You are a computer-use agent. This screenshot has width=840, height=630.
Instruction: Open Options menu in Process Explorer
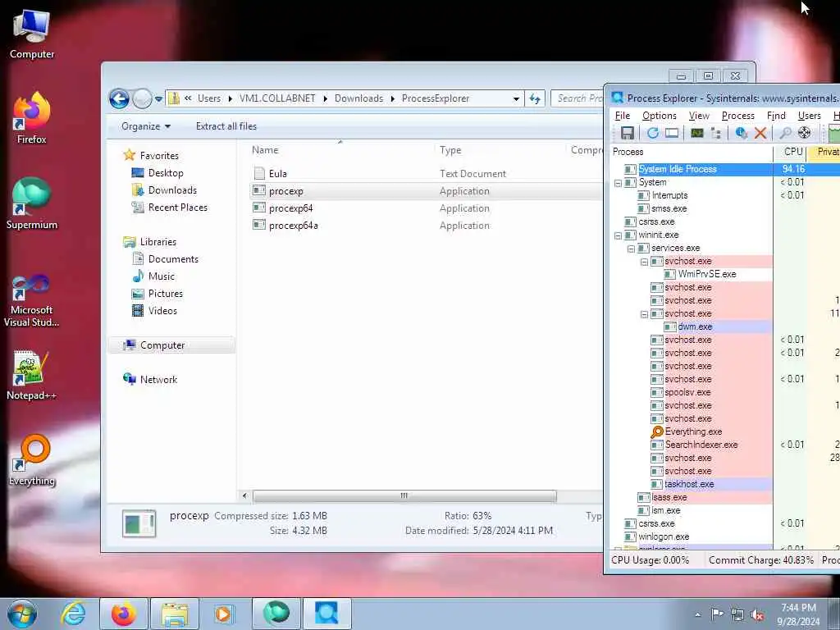click(x=659, y=116)
